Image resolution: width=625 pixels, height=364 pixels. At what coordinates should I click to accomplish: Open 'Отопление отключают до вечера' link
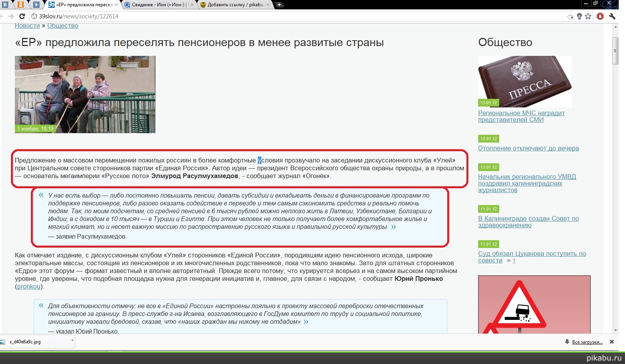[528, 148]
